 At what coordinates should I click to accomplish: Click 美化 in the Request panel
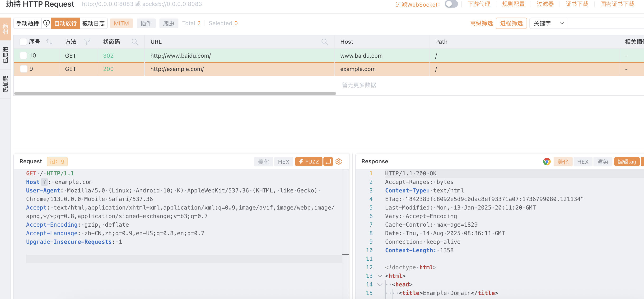[x=263, y=162]
